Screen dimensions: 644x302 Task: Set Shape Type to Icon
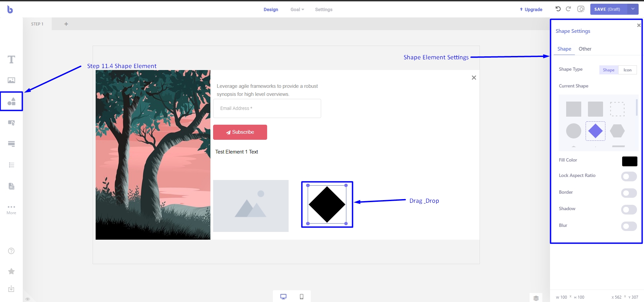point(628,70)
